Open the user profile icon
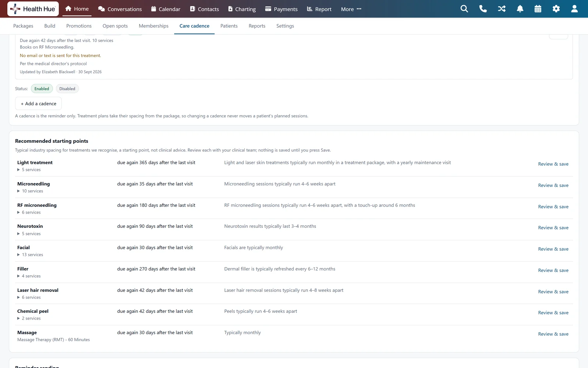The width and height of the screenshot is (588, 368). tap(574, 9)
